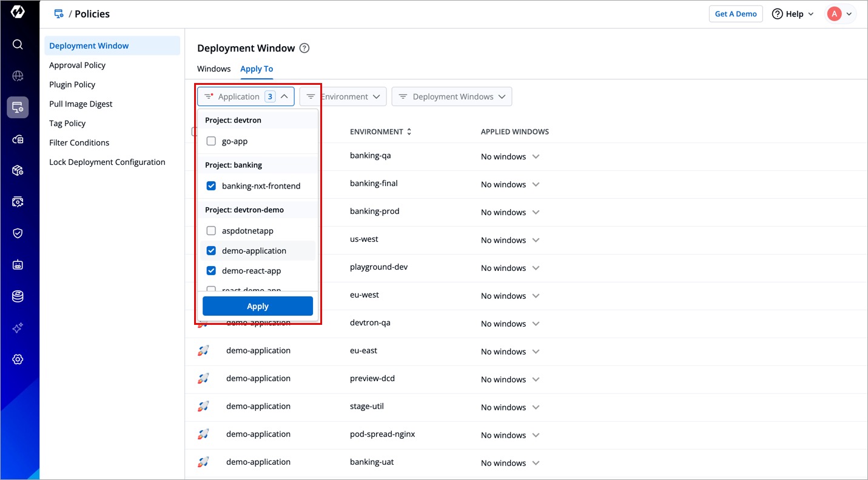The image size is (868, 480).
Task: Switch to the Windows tab
Action: click(x=214, y=69)
